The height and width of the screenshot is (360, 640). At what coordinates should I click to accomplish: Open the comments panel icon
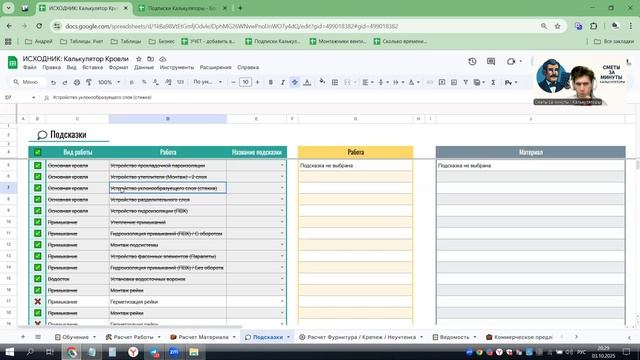point(491,62)
